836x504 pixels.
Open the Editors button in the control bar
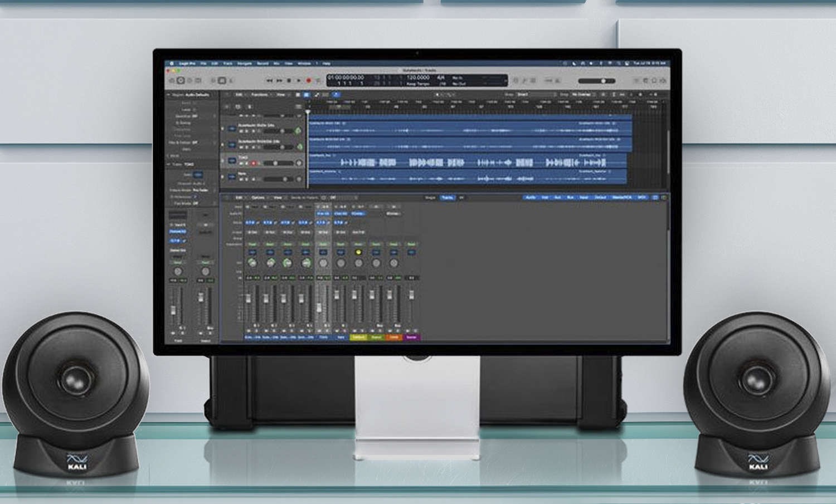coord(231,81)
